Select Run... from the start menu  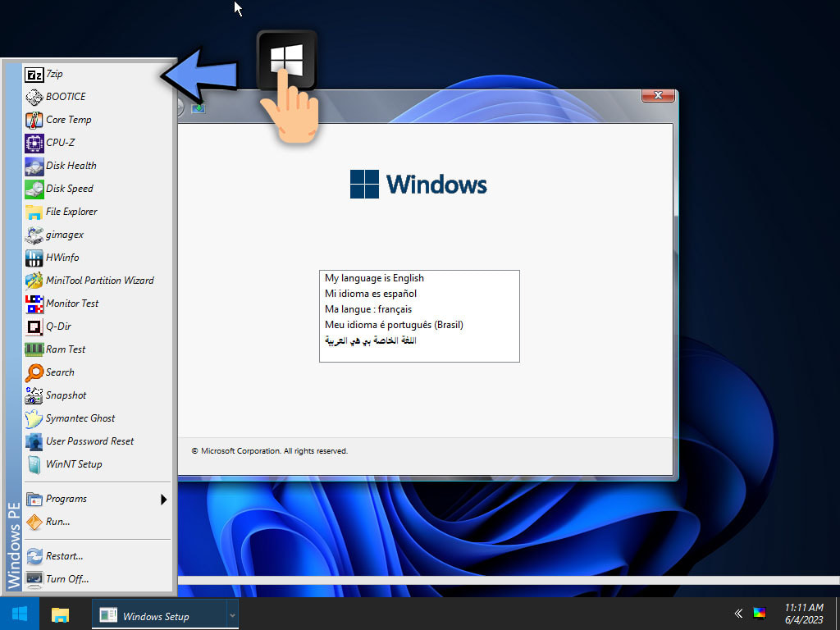57,522
